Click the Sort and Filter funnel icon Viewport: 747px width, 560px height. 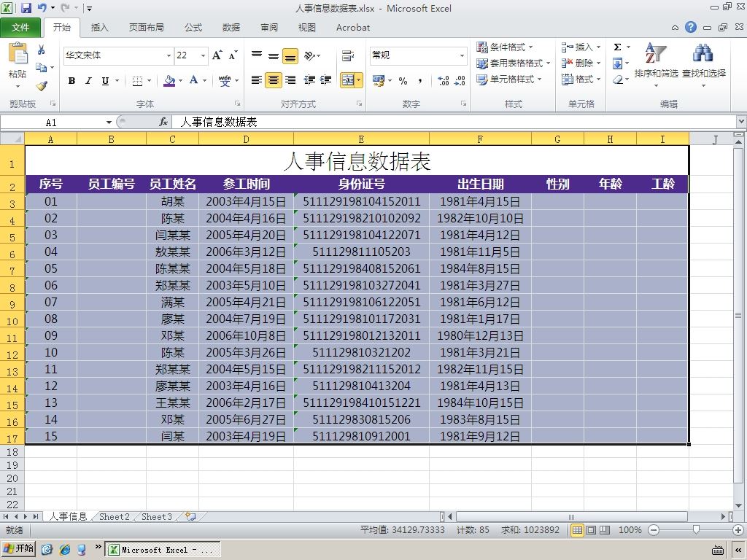pos(656,53)
